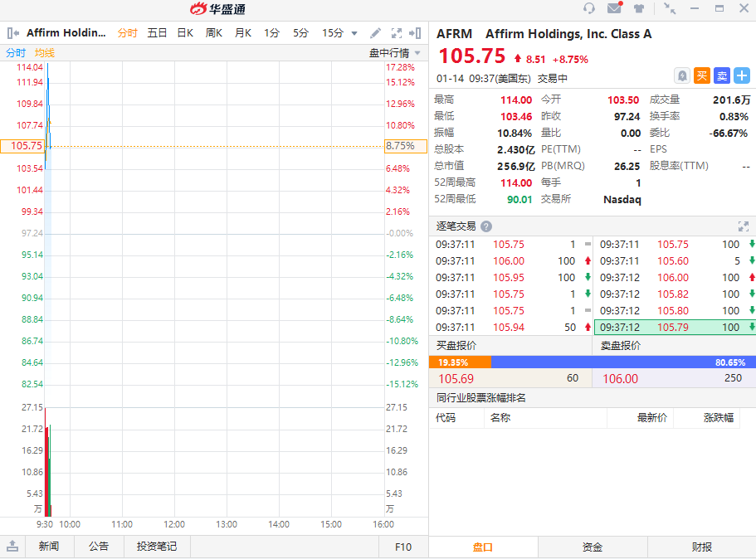The width and height of the screenshot is (756, 559).
Task: Open dropdown arrow next to 15分
Action: (354, 33)
